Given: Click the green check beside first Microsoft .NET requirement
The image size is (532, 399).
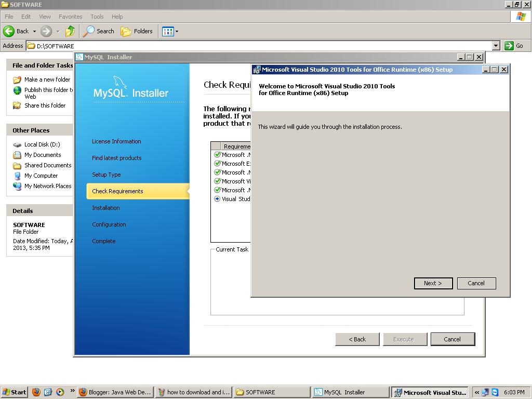Looking at the screenshot, I should pyautogui.click(x=217, y=154).
